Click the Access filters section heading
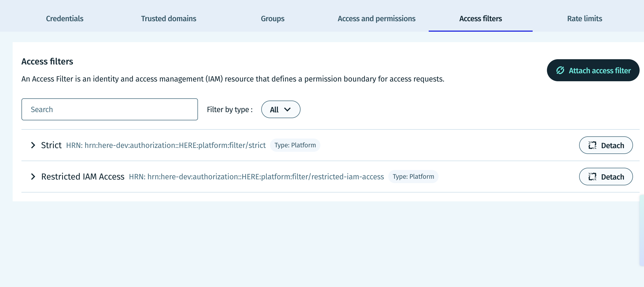The height and width of the screenshot is (287, 644). tap(47, 61)
